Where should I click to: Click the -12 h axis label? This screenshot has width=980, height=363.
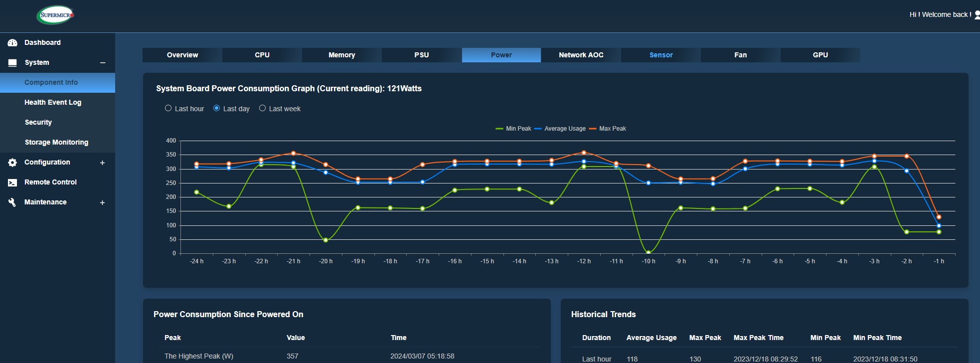click(x=584, y=261)
